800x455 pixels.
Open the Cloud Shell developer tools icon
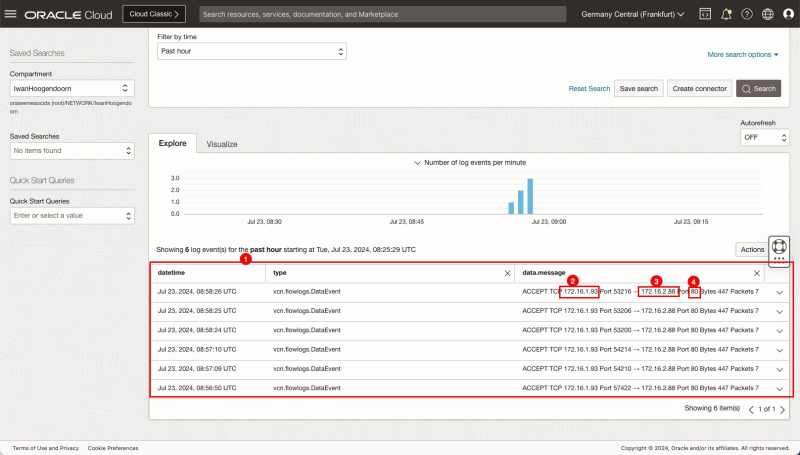coord(704,15)
